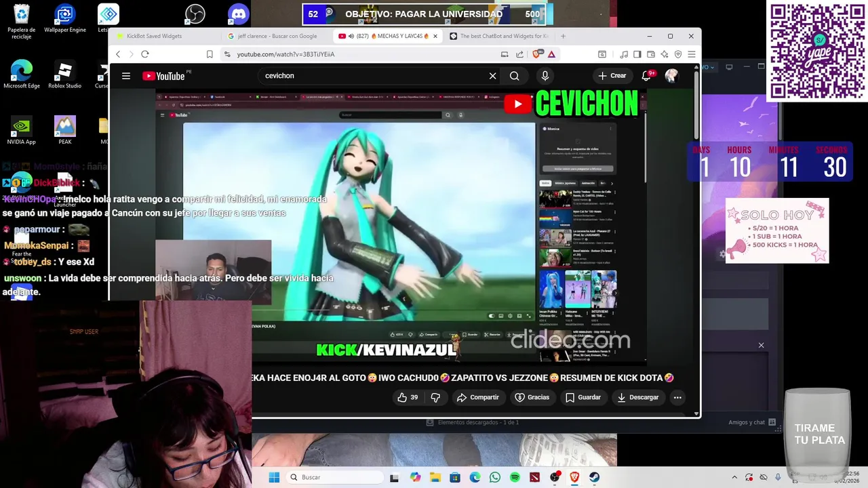Screen dimensions: 868x488
Task: Switch to jeff clarence Google tab
Action: tap(277, 36)
